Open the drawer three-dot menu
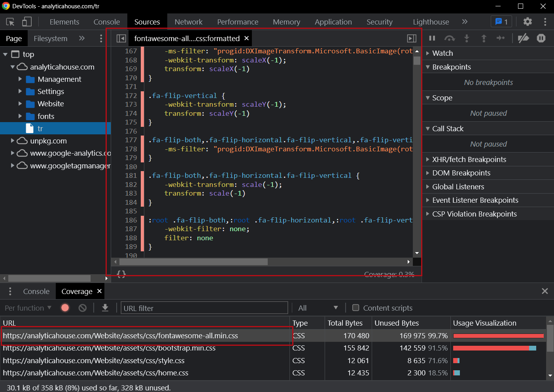Viewport: 554px width, 392px height. [10, 291]
